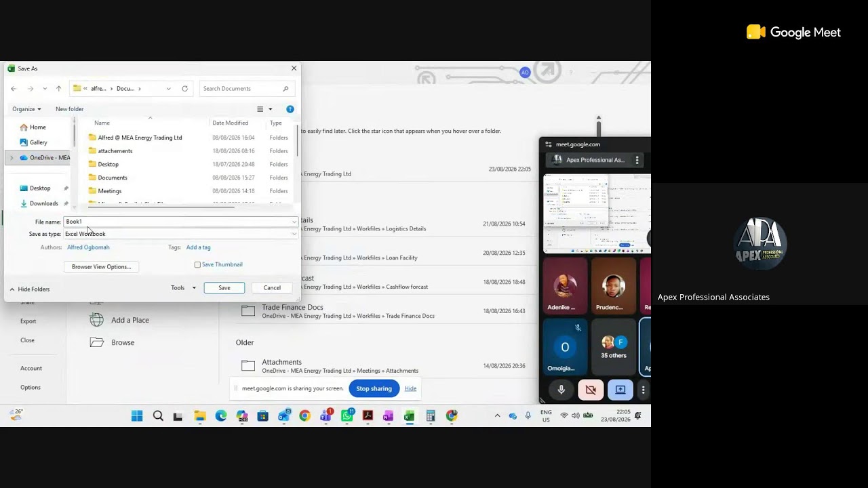Cancel the Save As dialog
This screenshot has height=488, width=868.
272,288
